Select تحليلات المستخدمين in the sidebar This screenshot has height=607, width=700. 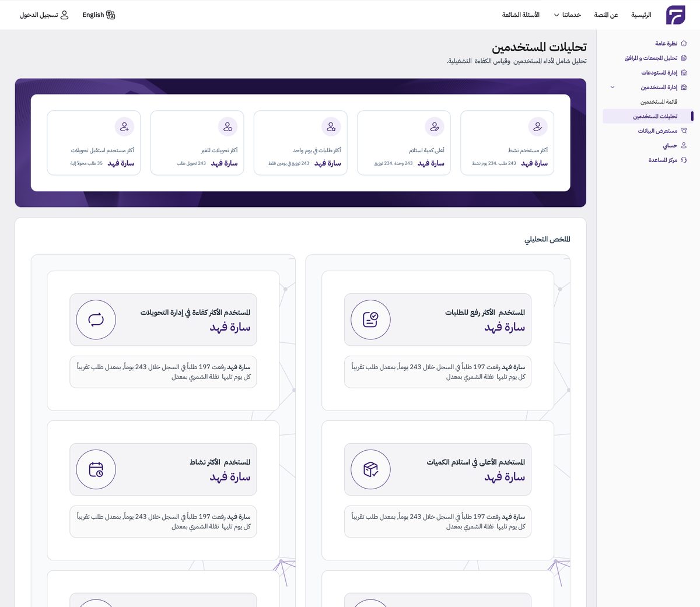(648, 117)
